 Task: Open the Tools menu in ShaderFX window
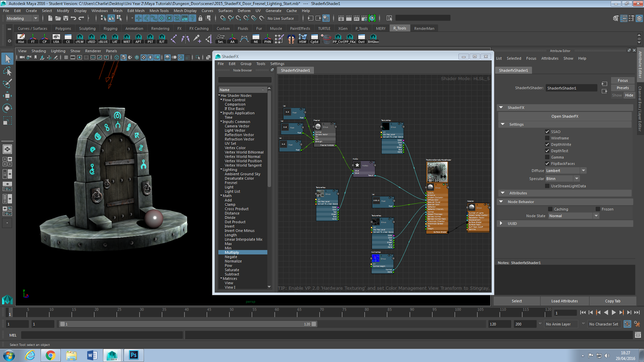pos(260,64)
